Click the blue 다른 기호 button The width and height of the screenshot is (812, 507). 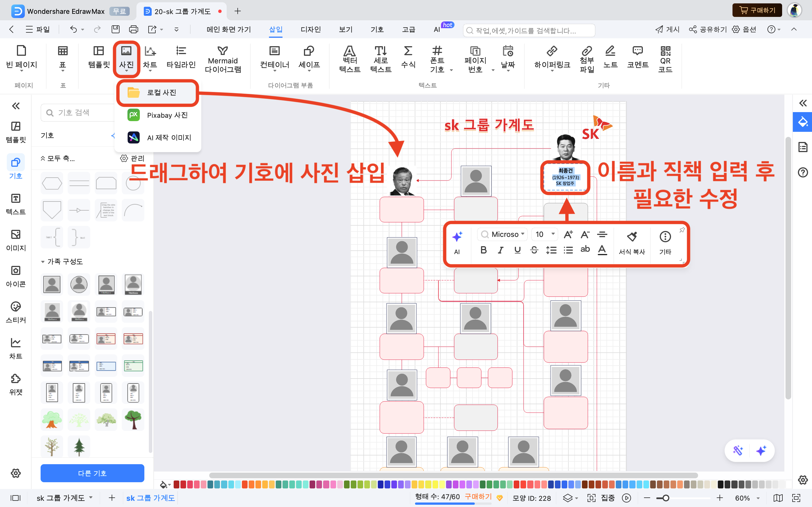pyautogui.click(x=92, y=473)
